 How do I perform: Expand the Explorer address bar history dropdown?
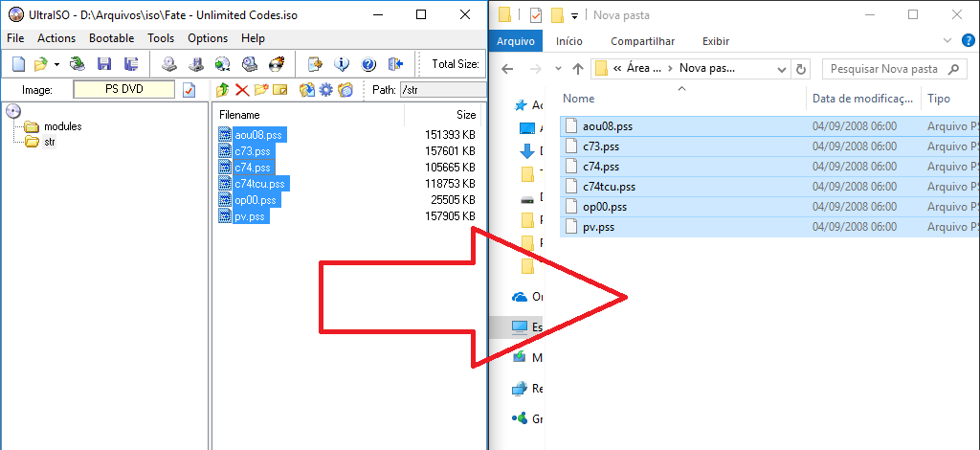click(x=780, y=69)
